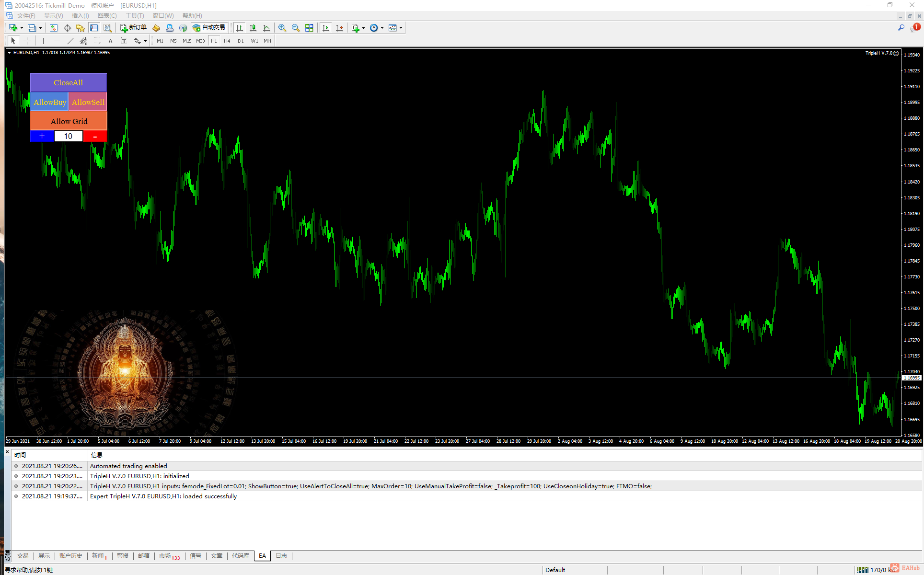Toggle the Market Watch window icon
924x575 pixels.
point(54,28)
